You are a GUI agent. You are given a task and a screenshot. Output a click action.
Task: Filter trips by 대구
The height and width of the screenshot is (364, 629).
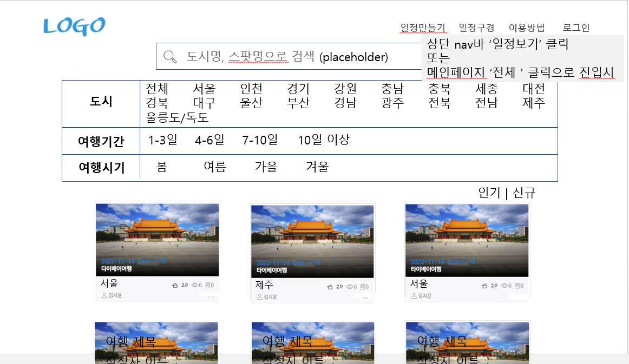[204, 103]
